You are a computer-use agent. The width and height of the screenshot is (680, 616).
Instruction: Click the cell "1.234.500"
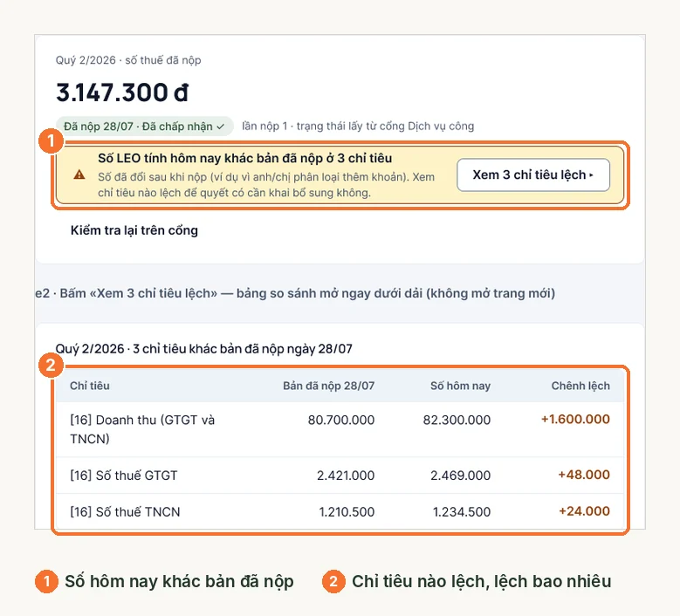462,511
